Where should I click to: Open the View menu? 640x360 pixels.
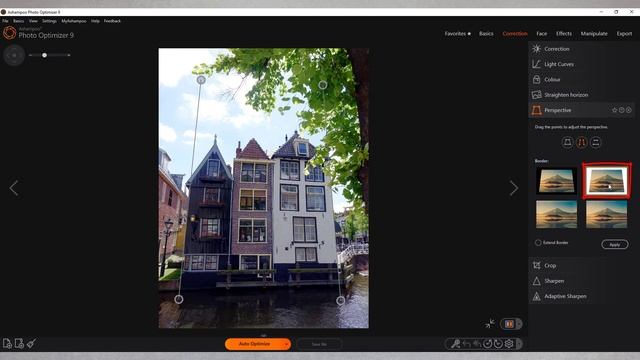[x=33, y=21]
